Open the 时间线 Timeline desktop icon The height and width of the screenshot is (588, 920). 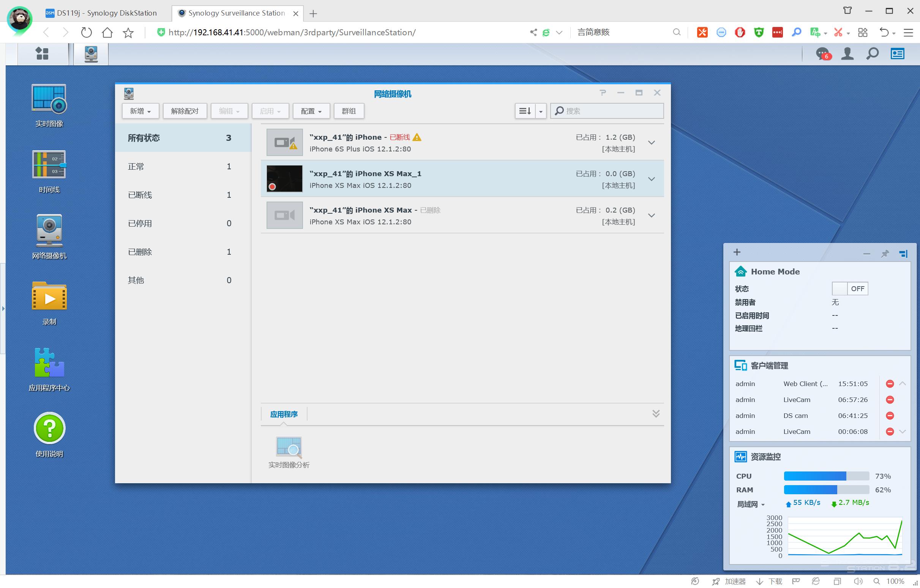pyautogui.click(x=49, y=165)
